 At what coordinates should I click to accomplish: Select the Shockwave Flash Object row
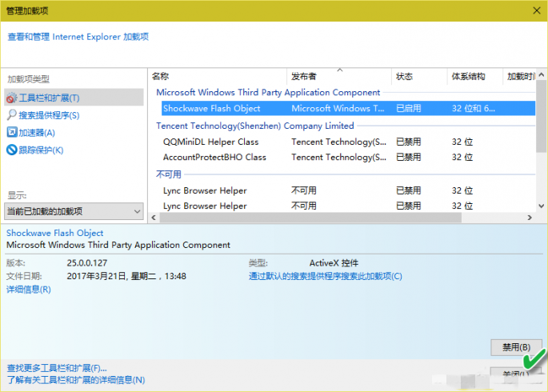[348, 108]
